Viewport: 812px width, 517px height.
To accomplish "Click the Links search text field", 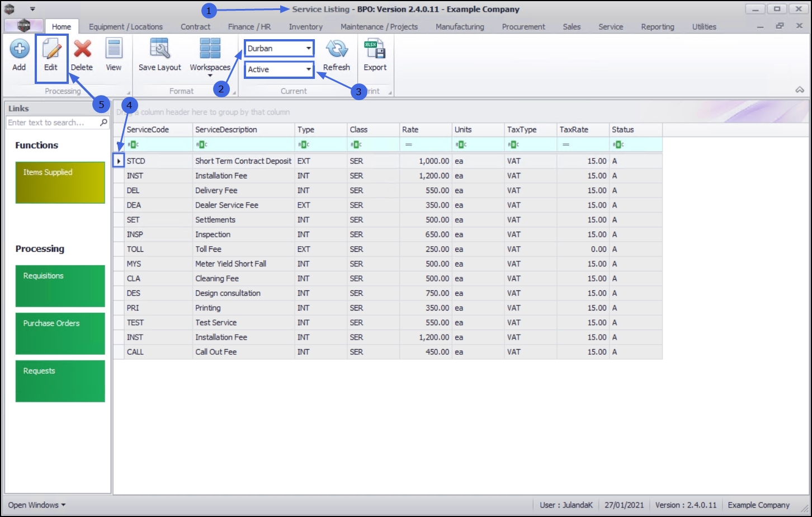I will coord(53,123).
